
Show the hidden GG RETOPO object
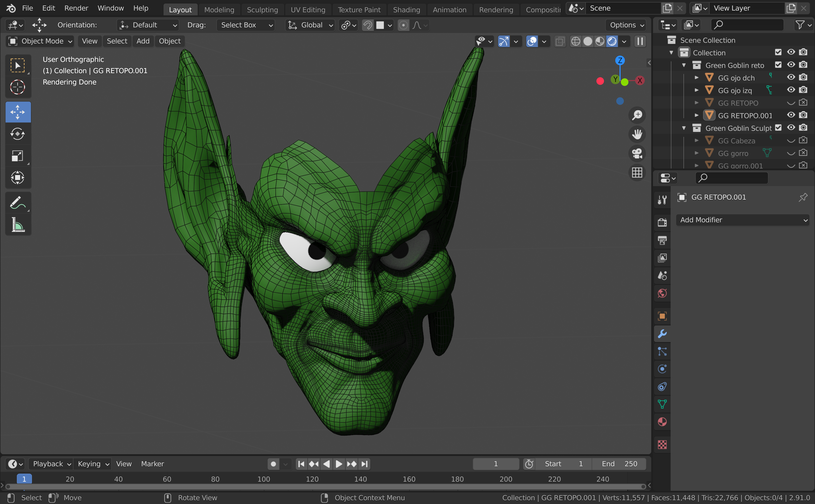791,103
